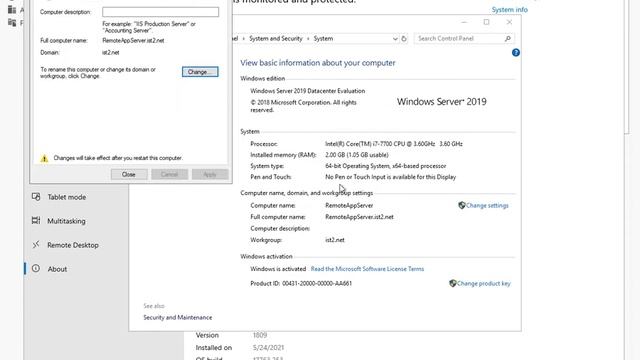Screen dimensions: 640x360
Task: Click Product ID 00431-20000-00000-AA661 text
Action: point(301,283)
